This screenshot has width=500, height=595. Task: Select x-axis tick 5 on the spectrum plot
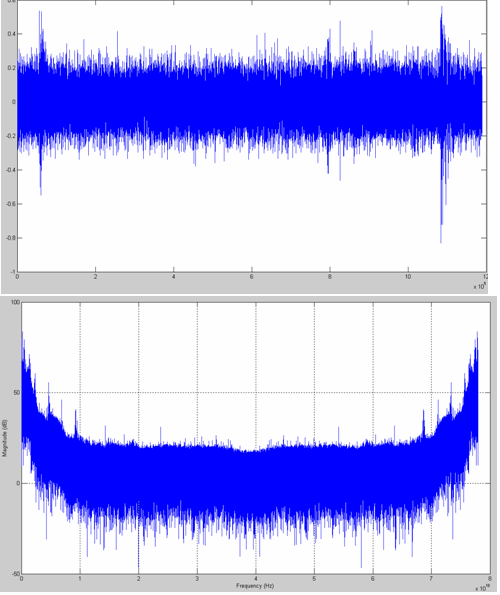click(314, 579)
